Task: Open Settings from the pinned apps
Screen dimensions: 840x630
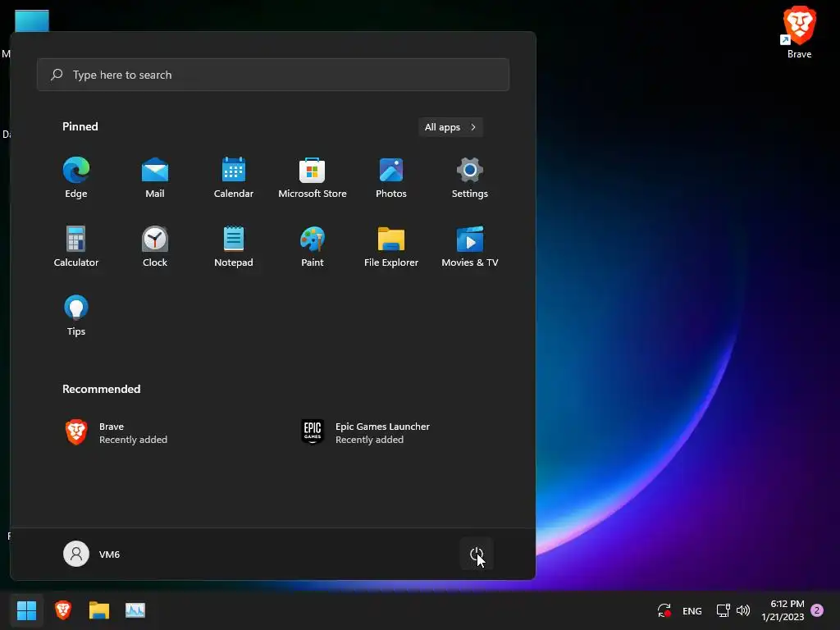Action: coord(470,178)
